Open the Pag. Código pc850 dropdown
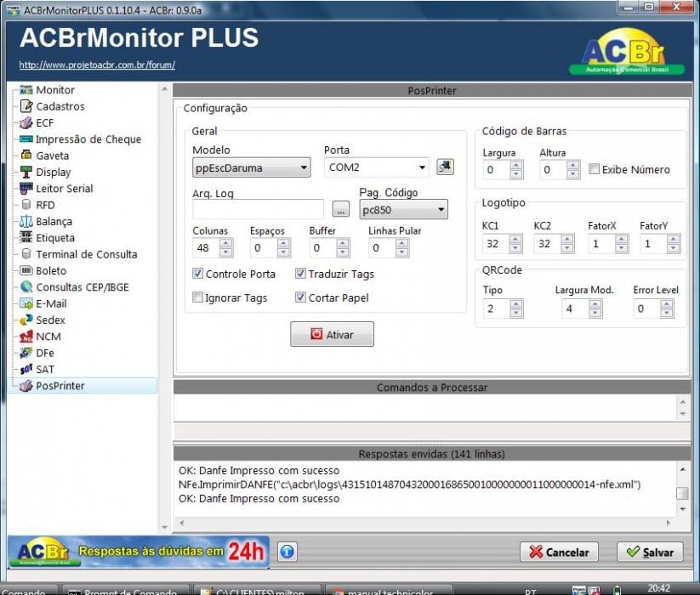The height and width of the screenshot is (595, 700). (x=403, y=210)
